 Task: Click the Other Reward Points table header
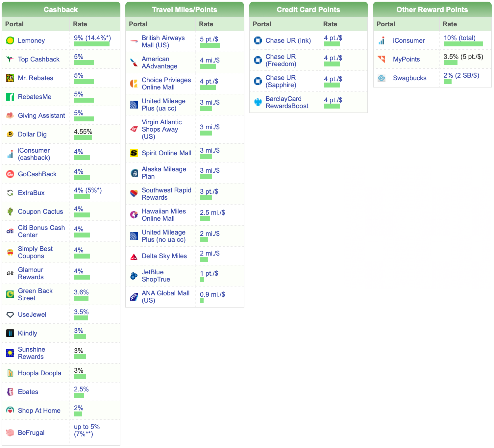click(x=432, y=9)
